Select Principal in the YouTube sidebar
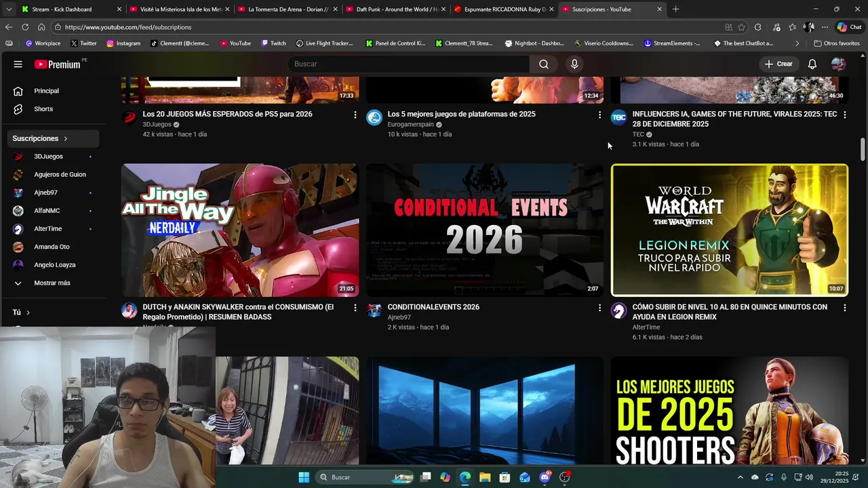The width and height of the screenshot is (868, 488). point(53,91)
